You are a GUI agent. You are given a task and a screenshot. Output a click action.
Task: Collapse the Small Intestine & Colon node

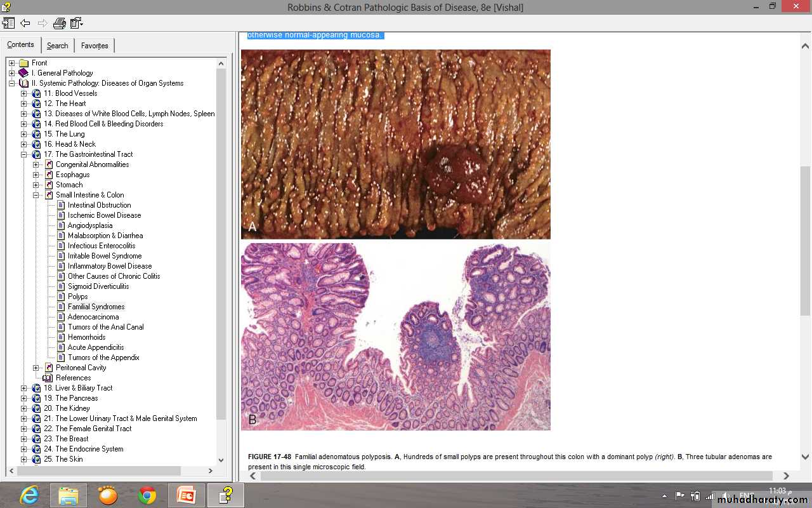point(36,195)
